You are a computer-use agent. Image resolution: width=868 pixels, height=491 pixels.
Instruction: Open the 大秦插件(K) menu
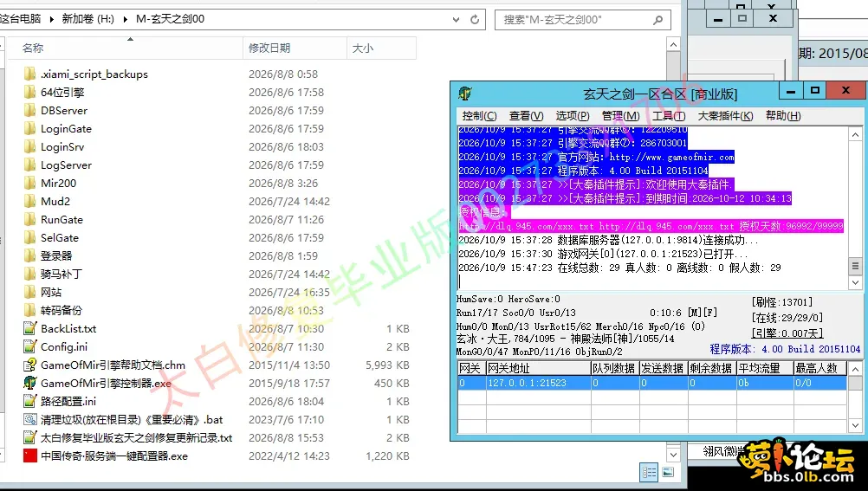point(725,116)
